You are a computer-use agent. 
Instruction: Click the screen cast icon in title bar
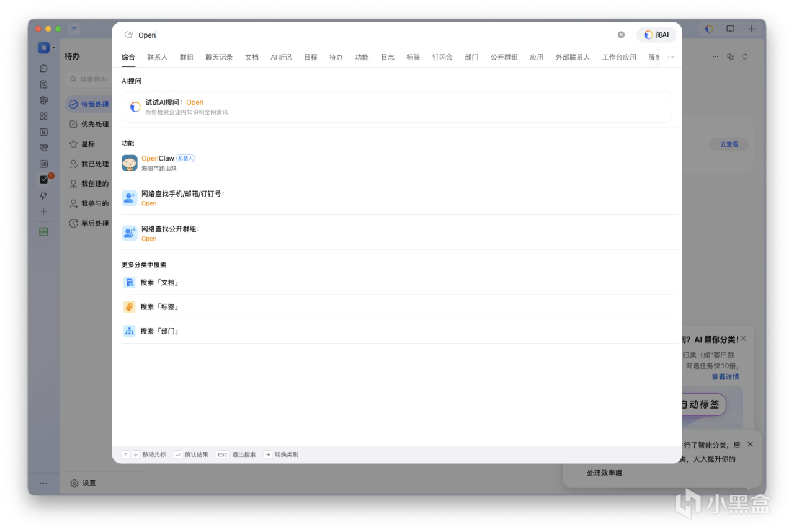pos(731,29)
